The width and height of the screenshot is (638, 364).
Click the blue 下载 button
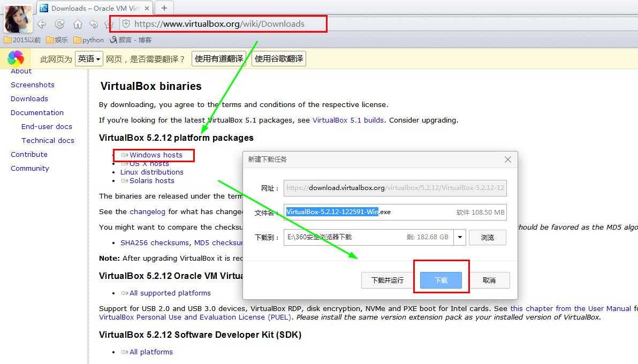(x=441, y=280)
